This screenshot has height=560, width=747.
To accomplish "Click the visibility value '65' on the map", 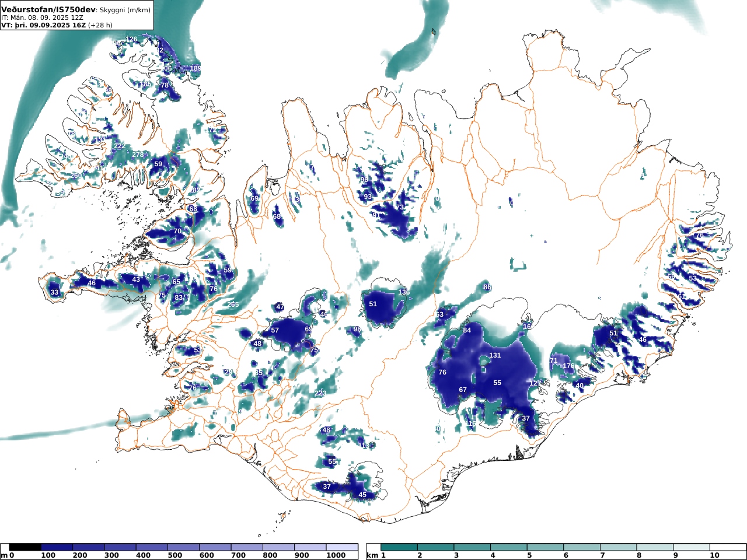I will click(x=176, y=282).
